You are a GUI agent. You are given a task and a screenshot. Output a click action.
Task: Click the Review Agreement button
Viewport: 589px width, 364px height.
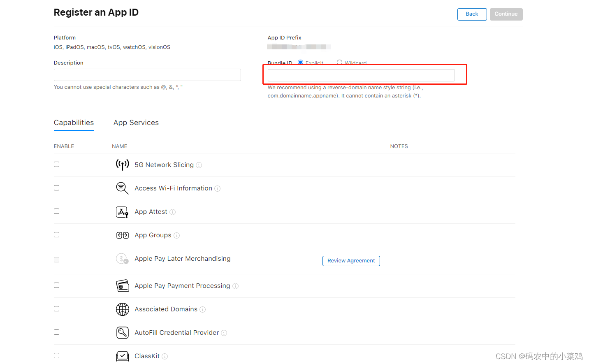click(x=351, y=261)
